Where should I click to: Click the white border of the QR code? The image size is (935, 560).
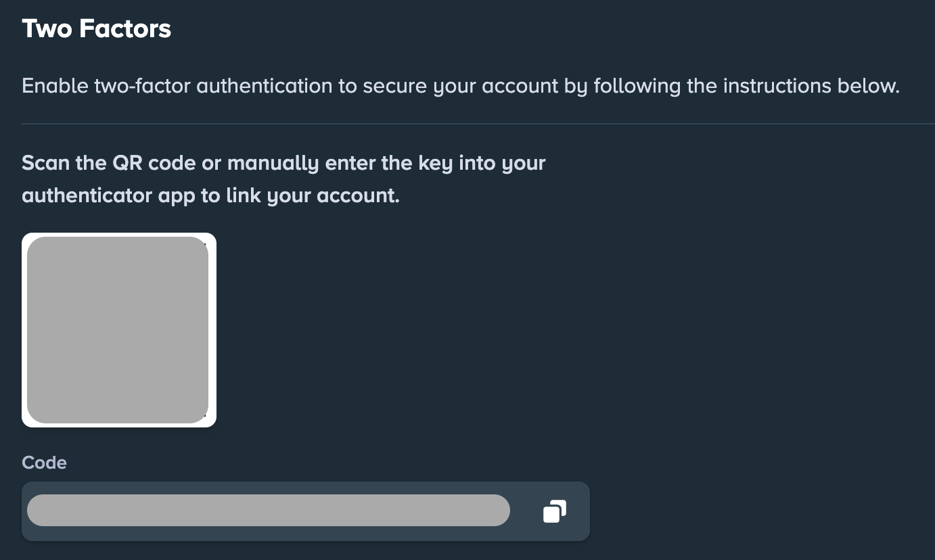coord(212,330)
